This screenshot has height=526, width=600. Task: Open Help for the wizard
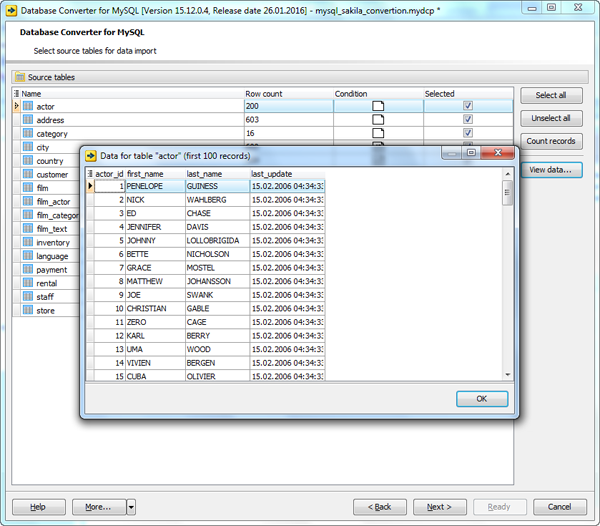click(x=39, y=507)
